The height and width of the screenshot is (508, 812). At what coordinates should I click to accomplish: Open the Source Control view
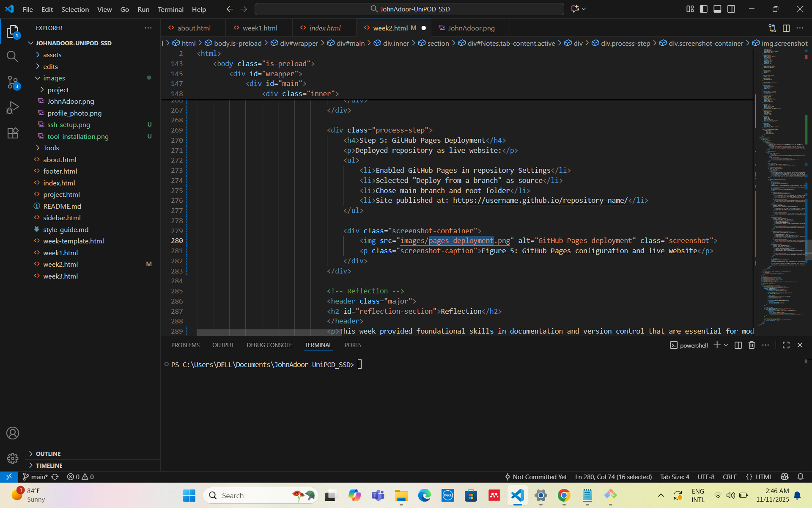click(x=13, y=82)
